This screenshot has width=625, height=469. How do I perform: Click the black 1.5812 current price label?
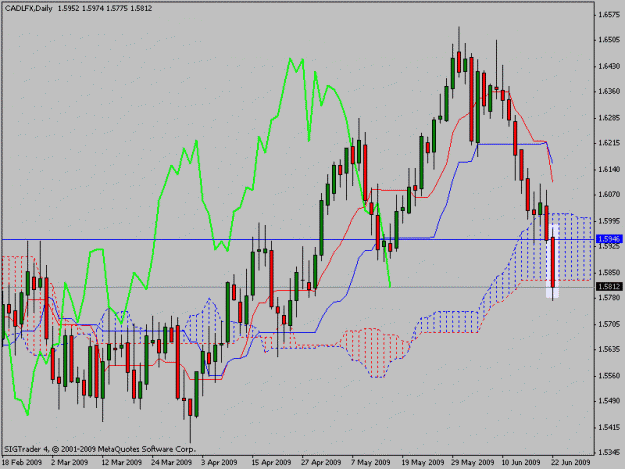(609, 287)
